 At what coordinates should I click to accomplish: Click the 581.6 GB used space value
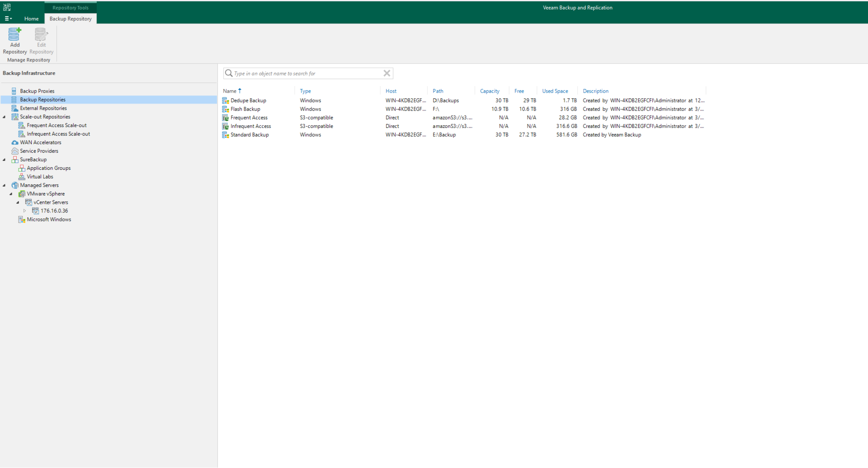point(567,135)
